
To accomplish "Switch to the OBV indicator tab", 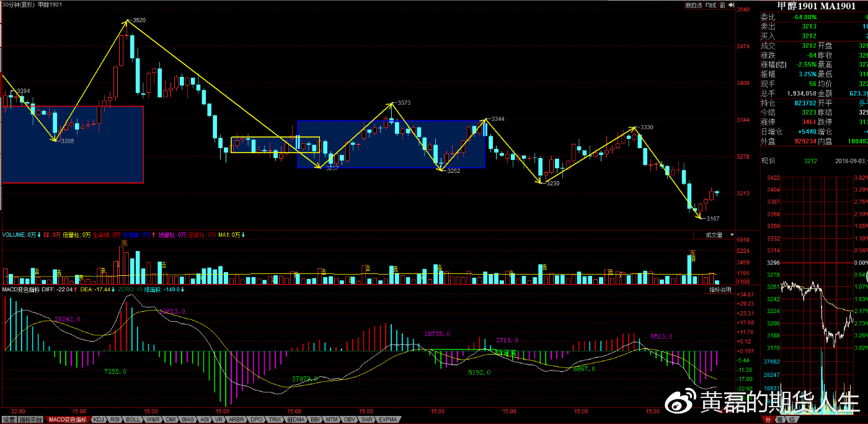I will click(x=350, y=420).
